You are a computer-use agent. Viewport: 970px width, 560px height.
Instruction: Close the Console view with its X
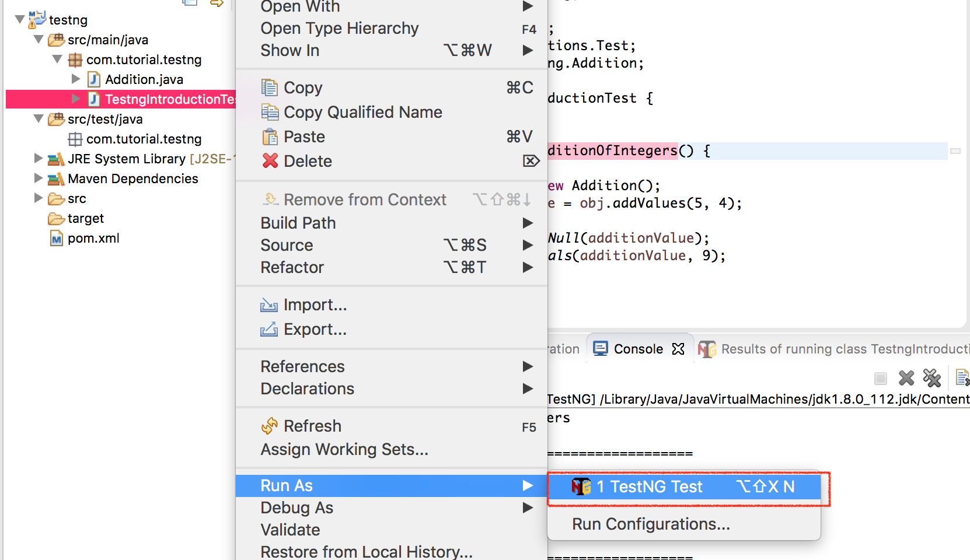coord(678,349)
